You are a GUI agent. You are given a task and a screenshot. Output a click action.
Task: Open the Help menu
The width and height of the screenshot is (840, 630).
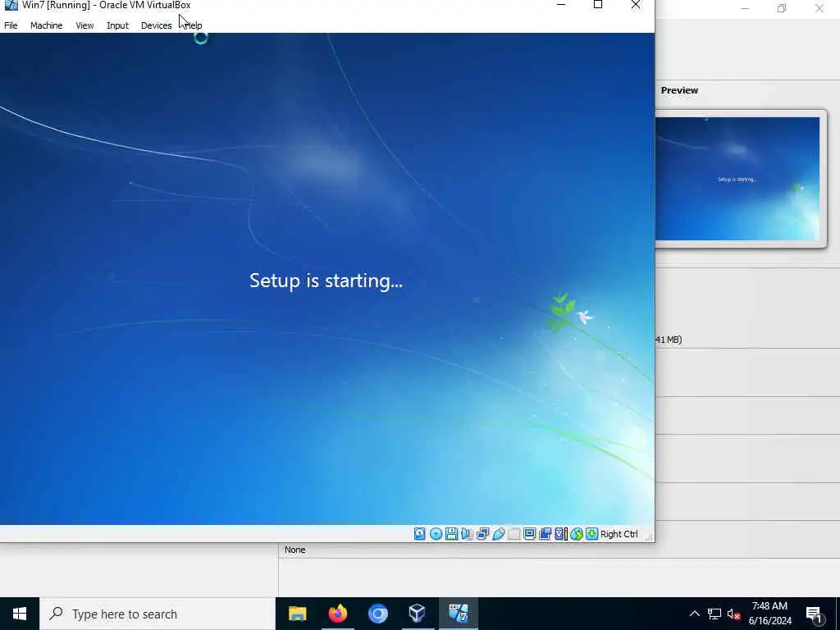click(194, 25)
